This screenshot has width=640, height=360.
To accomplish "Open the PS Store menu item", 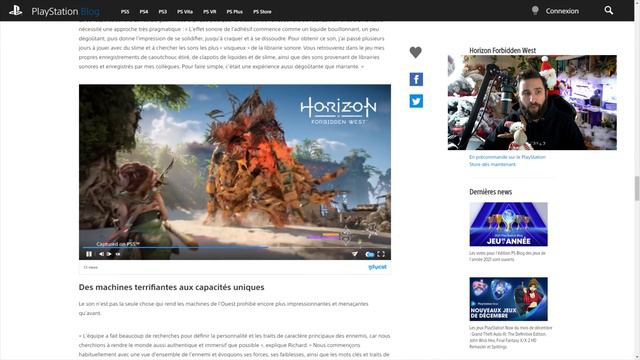I will click(262, 12).
